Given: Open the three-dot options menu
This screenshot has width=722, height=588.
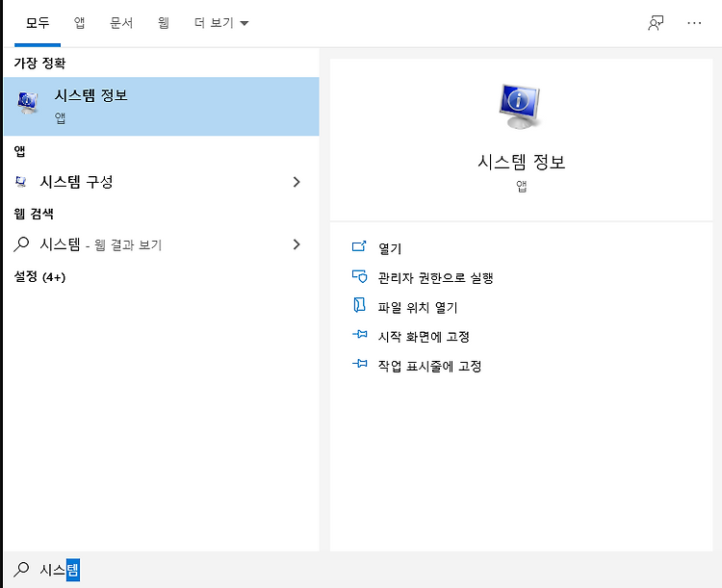Looking at the screenshot, I should [x=694, y=22].
